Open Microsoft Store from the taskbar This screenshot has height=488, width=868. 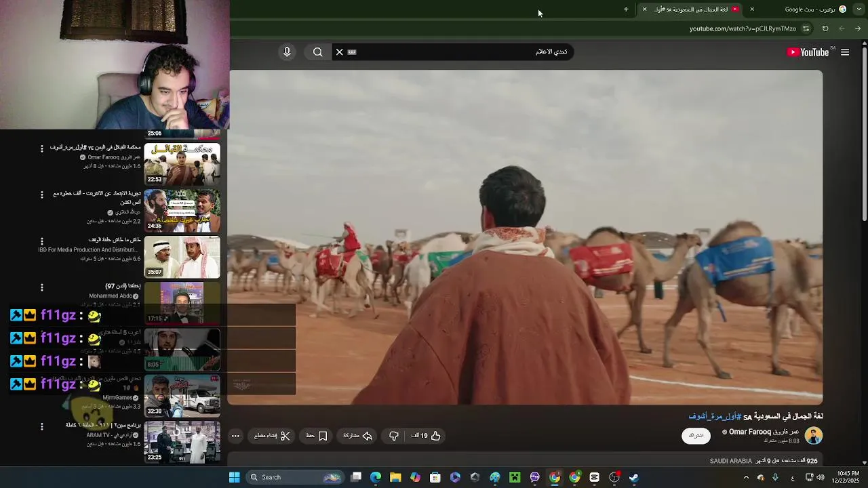[435, 477]
